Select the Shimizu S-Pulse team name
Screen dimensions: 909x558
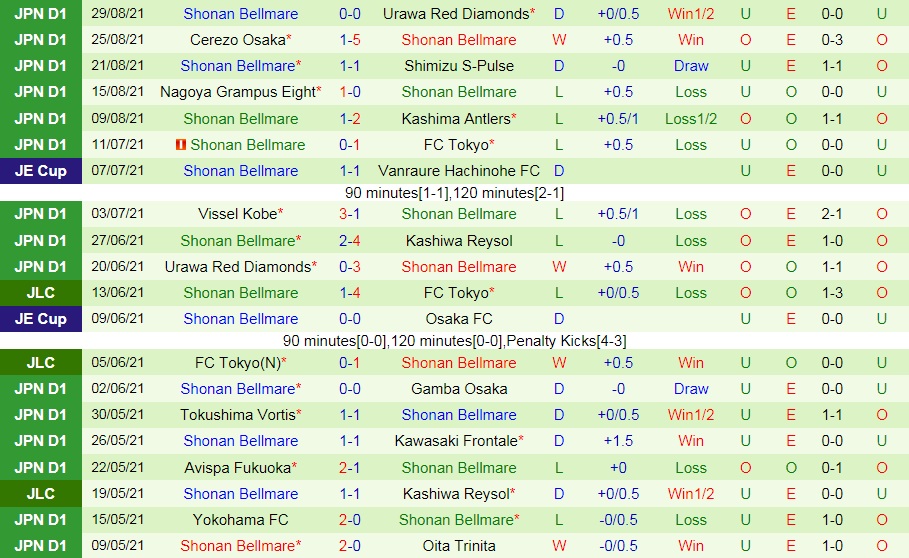[459, 66]
